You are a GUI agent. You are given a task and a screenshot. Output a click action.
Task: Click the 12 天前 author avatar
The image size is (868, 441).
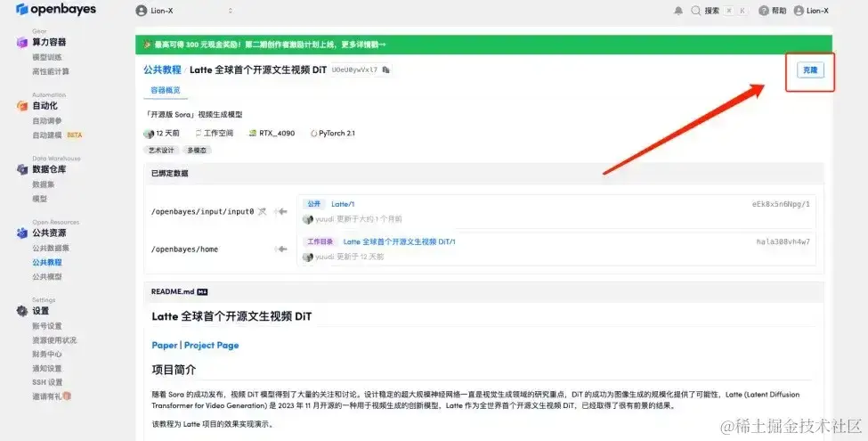pyautogui.click(x=149, y=134)
